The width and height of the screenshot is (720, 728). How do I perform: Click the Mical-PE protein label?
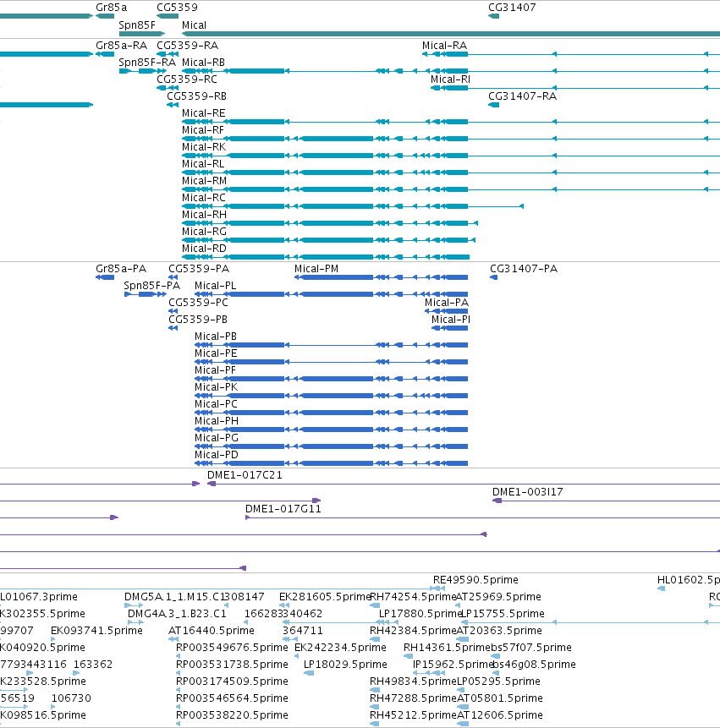(x=216, y=353)
